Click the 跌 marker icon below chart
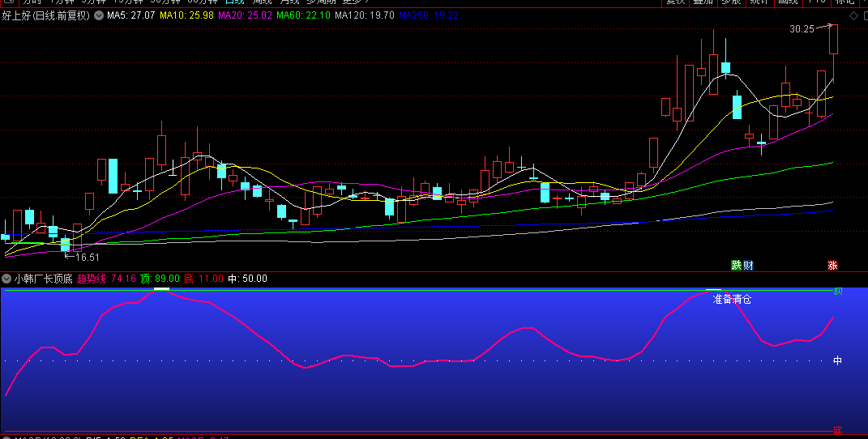 737,265
